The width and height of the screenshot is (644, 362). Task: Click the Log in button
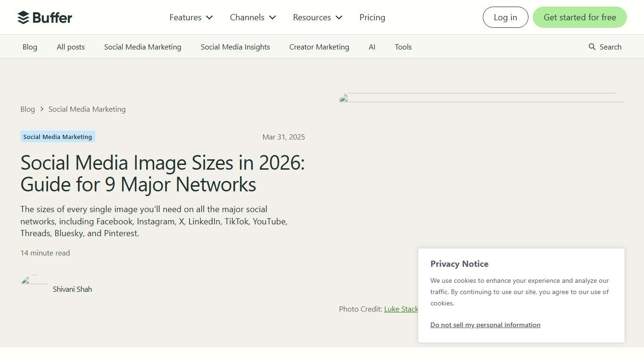[505, 17]
